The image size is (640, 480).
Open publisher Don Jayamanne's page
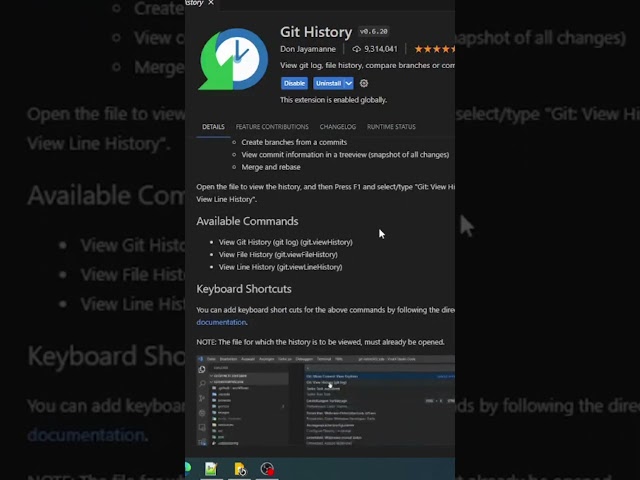click(x=308, y=49)
